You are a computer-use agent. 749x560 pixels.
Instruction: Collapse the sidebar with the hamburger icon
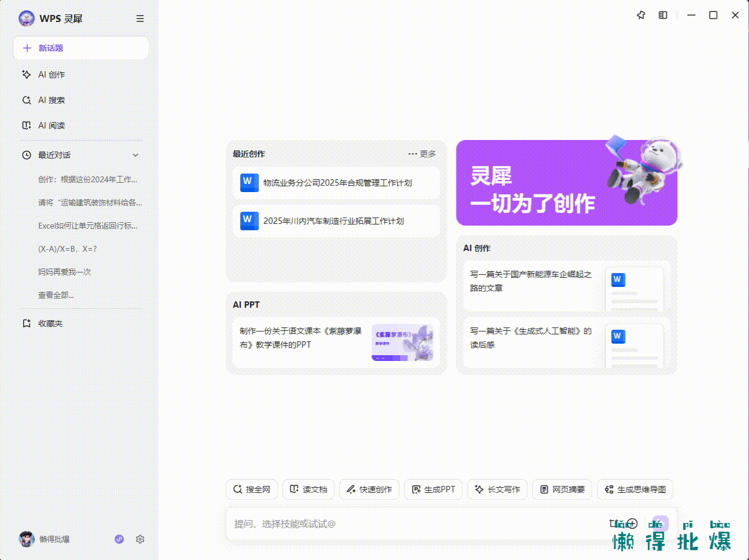point(140,19)
